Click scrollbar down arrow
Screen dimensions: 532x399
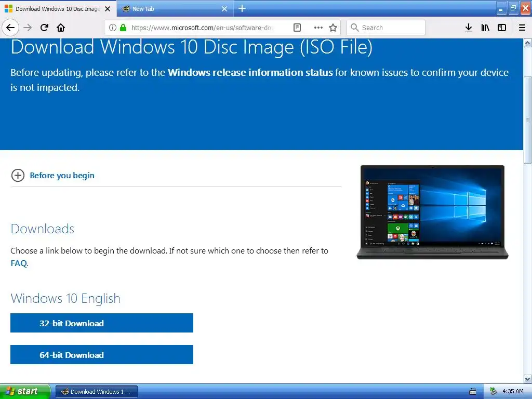pos(528,379)
